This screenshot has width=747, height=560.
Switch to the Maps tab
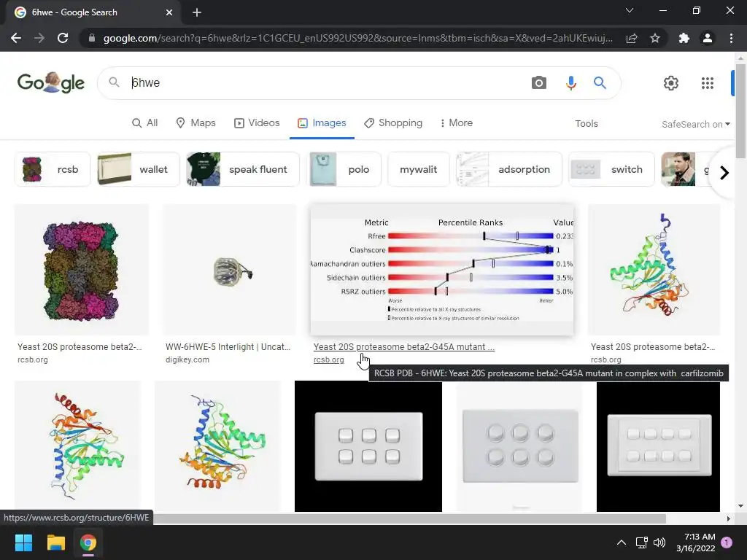(x=196, y=122)
